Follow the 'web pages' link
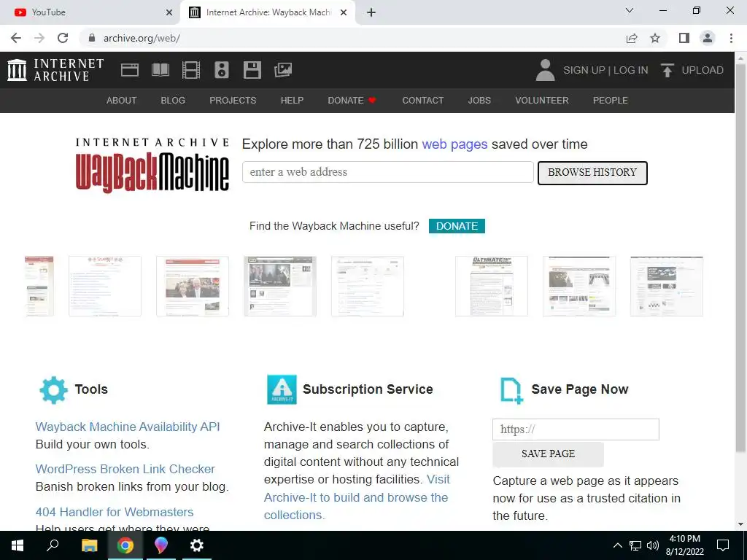Viewport: 747px width, 560px height. [x=454, y=144]
